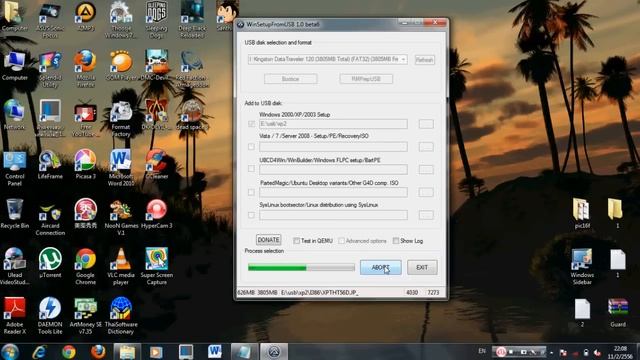Click the EXIT button

[422, 267]
